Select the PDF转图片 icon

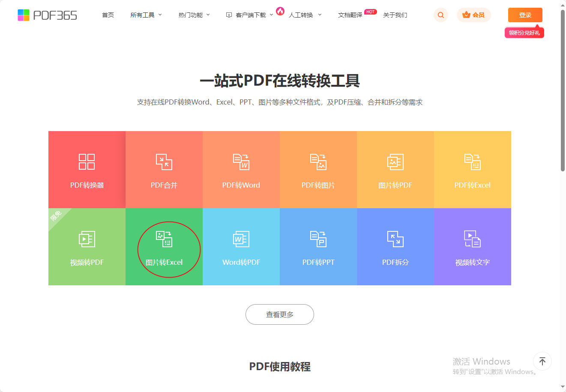[318, 162]
